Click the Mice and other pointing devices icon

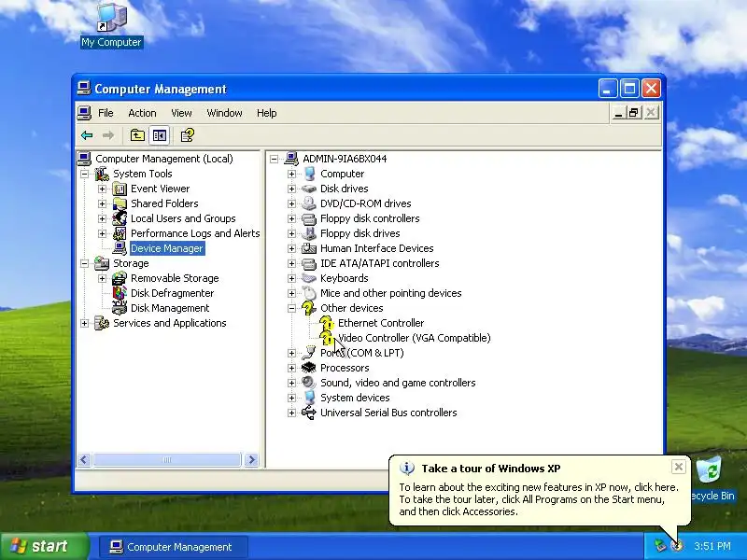tap(309, 293)
